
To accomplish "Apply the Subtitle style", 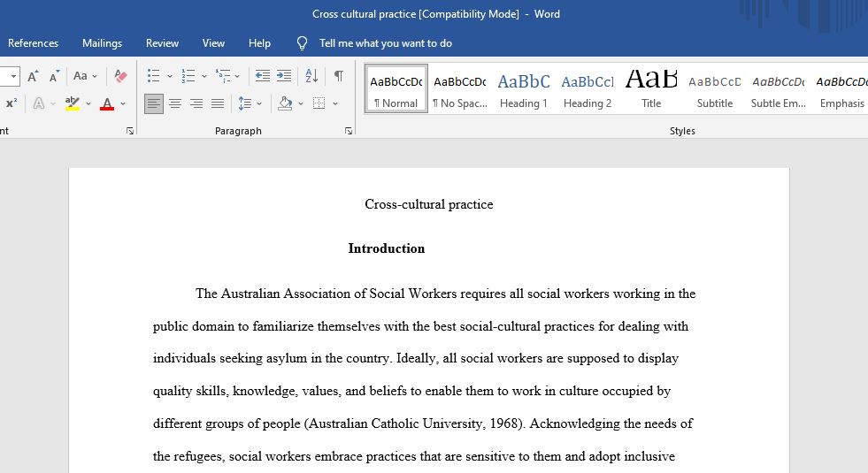I will click(x=715, y=89).
